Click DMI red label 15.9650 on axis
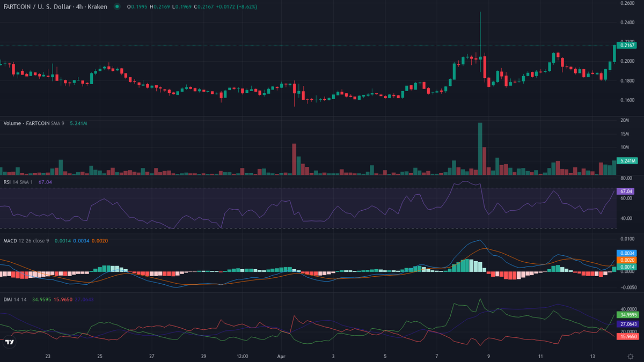 [x=628, y=336]
